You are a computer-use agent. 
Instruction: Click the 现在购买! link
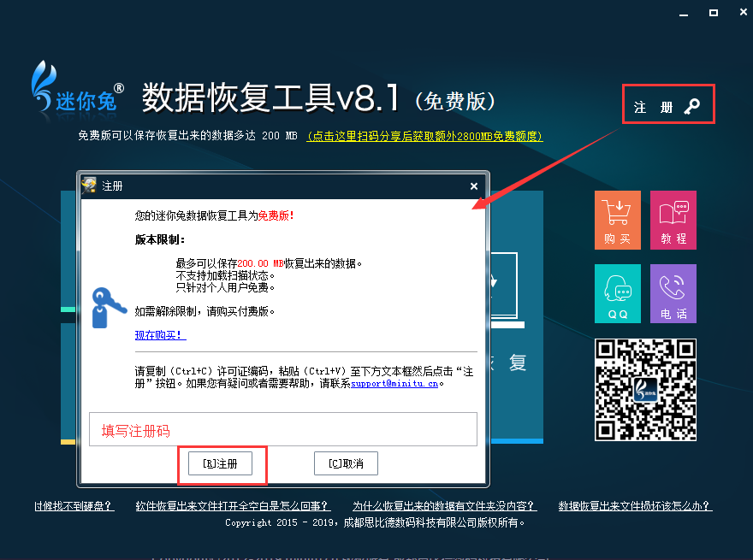click(160, 335)
